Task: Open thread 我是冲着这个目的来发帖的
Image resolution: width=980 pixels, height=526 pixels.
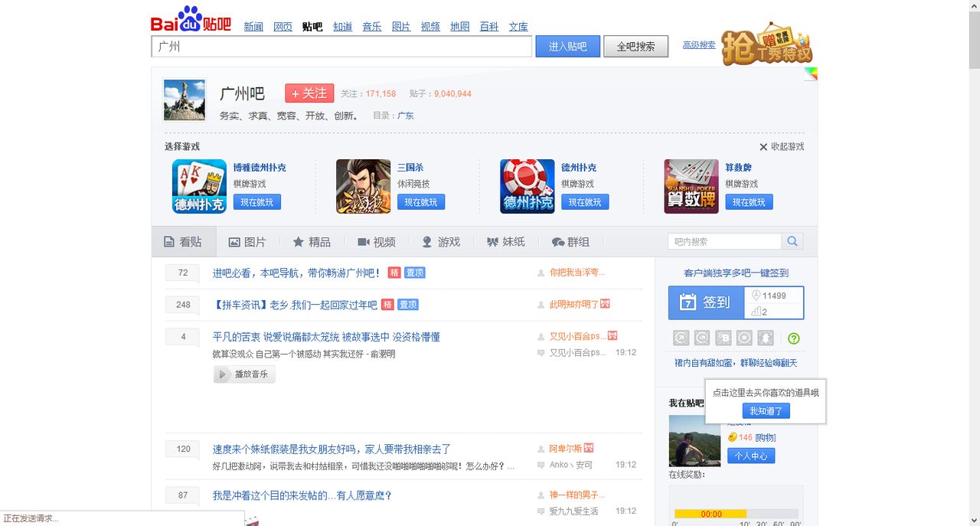Action: [x=302, y=495]
